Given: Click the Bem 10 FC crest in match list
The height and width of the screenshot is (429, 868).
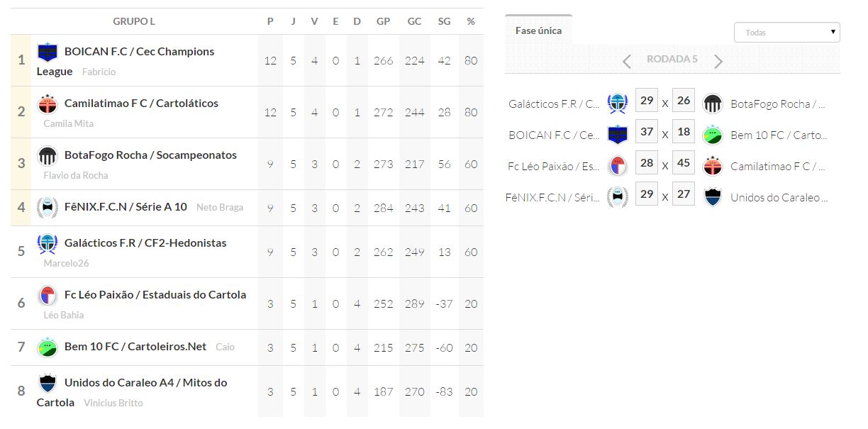Looking at the screenshot, I should (x=713, y=135).
